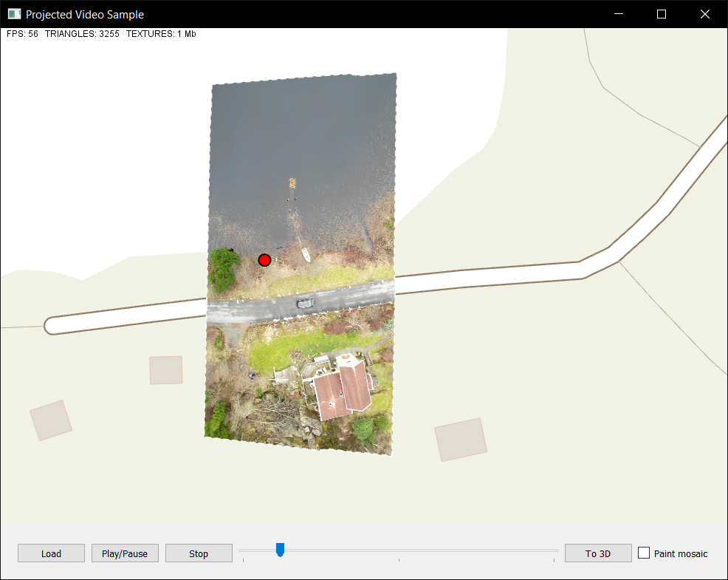Viewport: 728px width, 580px height.
Task: Enable the Paint mosaic checkbox
Action: [x=644, y=553]
